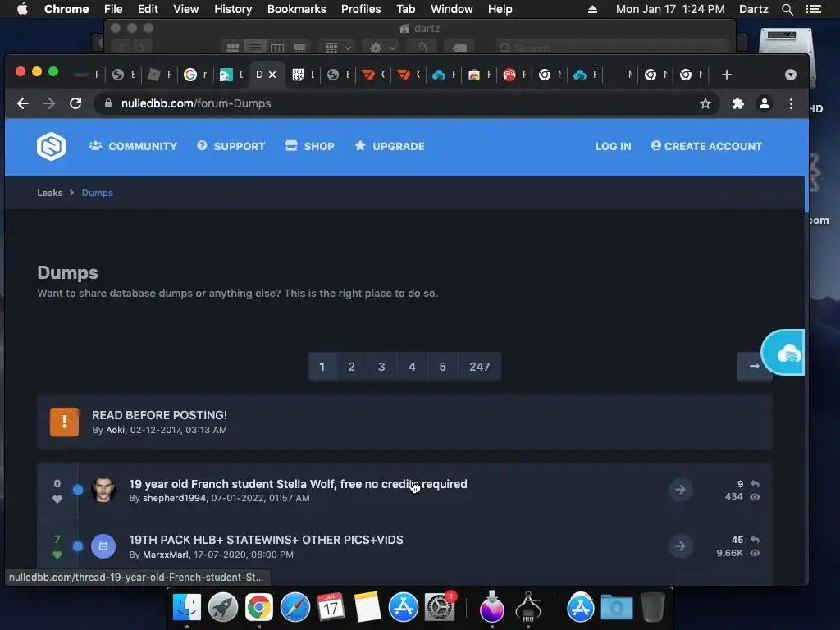Open the COMMUNITY navigation menu
This screenshot has width=840, height=630.
pos(133,146)
